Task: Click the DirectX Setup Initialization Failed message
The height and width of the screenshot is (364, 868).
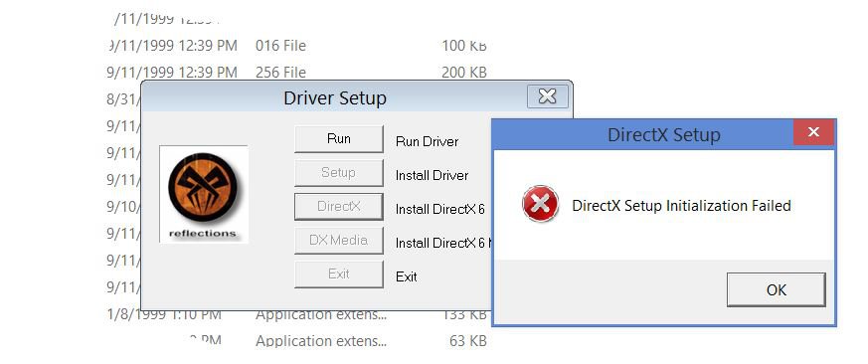Action: tap(681, 206)
